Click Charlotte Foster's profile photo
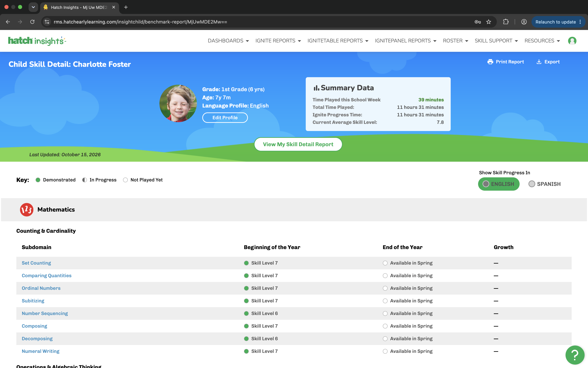 [178, 103]
